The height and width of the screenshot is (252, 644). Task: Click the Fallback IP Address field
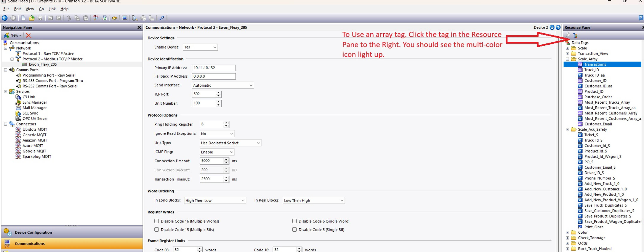coord(214,76)
